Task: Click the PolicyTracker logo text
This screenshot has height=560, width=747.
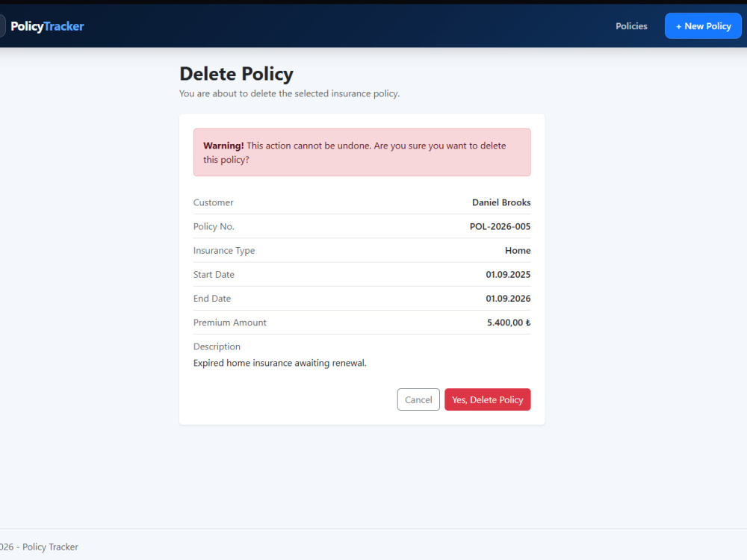Action: click(47, 26)
